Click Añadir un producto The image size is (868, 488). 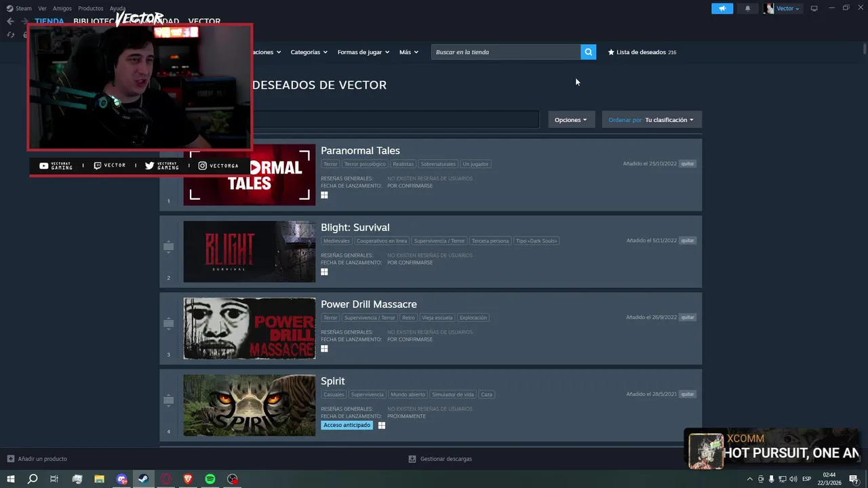pyautogui.click(x=37, y=459)
